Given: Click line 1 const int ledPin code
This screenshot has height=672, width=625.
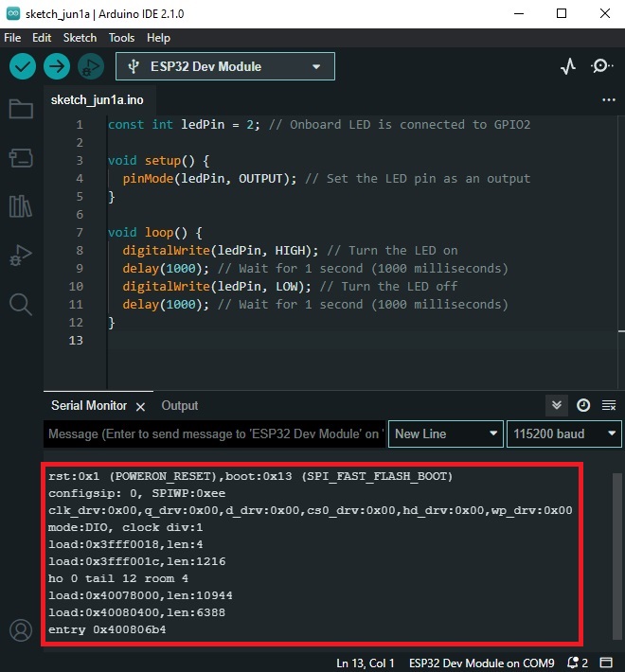Looking at the screenshot, I should pyautogui.click(x=319, y=125).
